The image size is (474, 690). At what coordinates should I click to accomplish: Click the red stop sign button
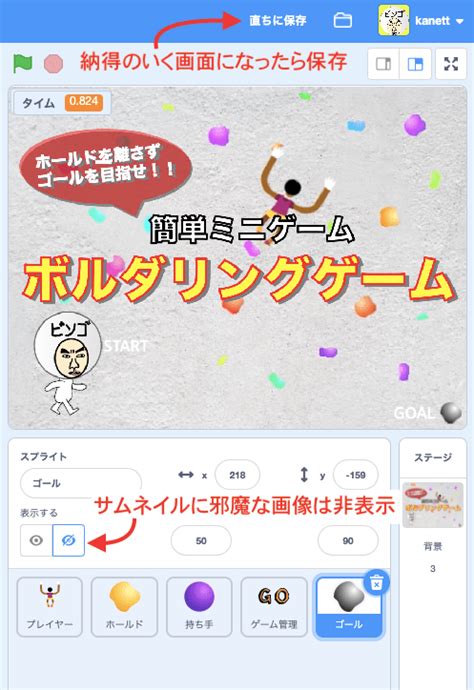coord(54,64)
